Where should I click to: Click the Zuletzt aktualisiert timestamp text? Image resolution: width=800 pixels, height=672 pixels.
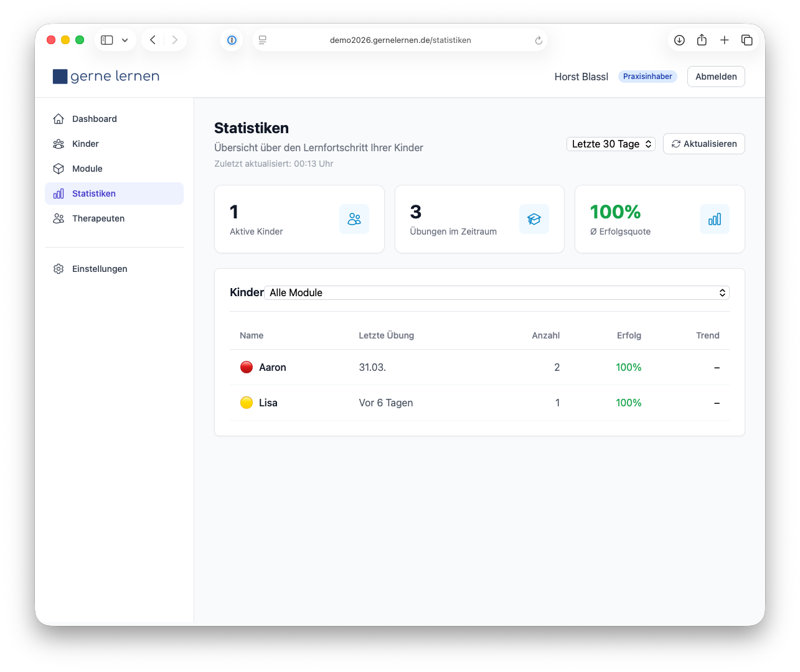click(x=274, y=164)
